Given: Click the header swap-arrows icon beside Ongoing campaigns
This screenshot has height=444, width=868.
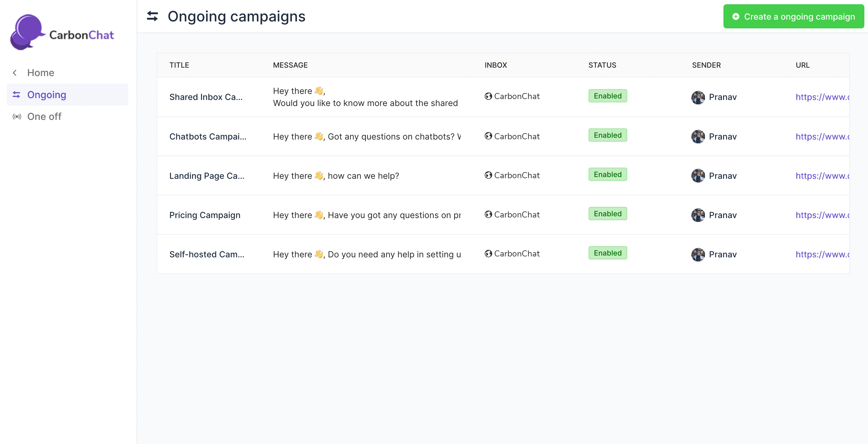Looking at the screenshot, I should click(152, 16).
